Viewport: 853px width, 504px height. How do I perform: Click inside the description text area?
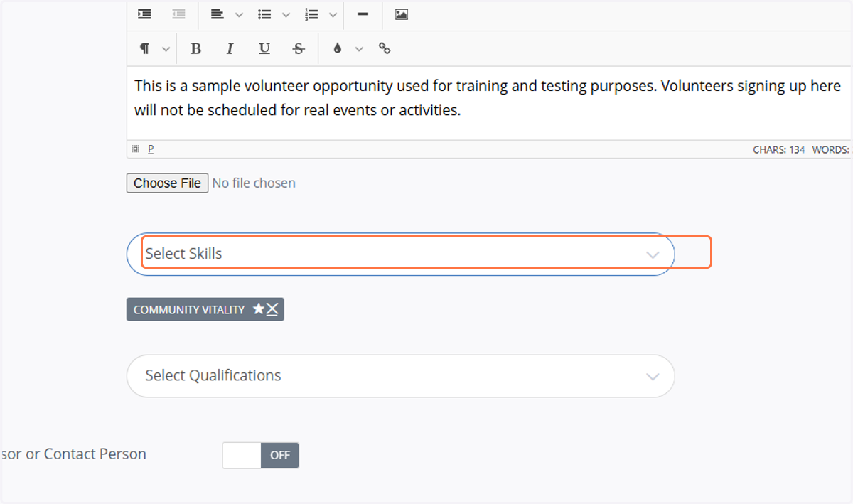[x=489, y=104]
